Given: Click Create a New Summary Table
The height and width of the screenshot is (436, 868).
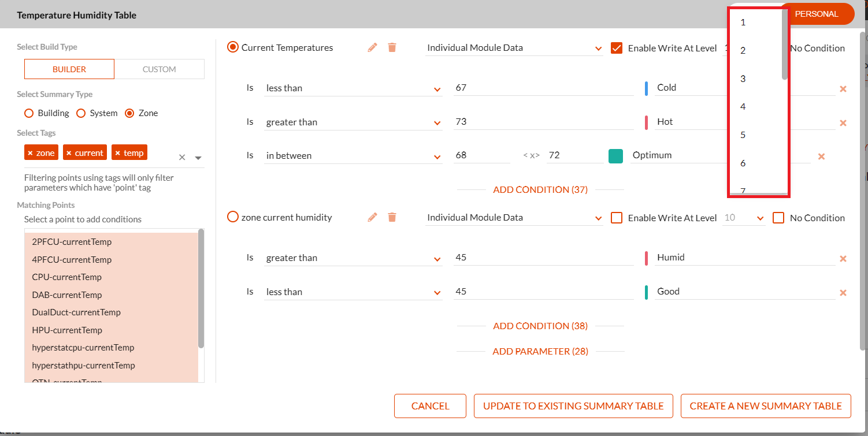Looking at the screenshot, I should coord(766,406).
